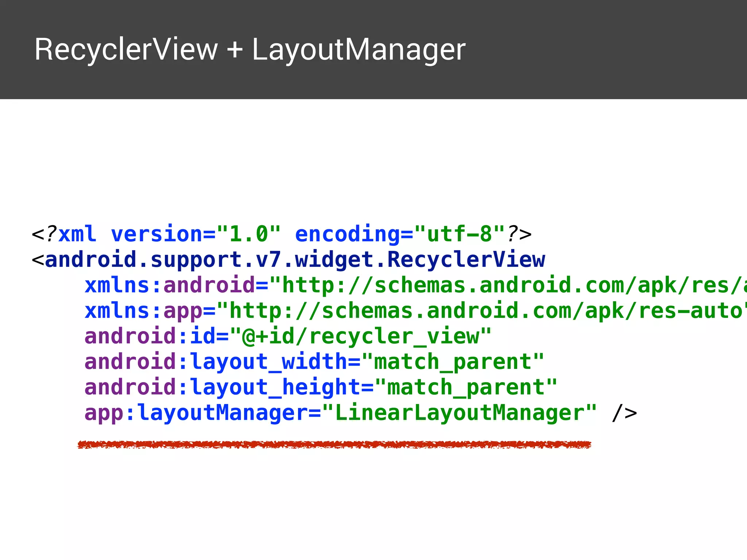Viewport: 747px width, 560px height.
Task: Click the 'xmlns:android' namespace attribute line
Action: (416, 285)
